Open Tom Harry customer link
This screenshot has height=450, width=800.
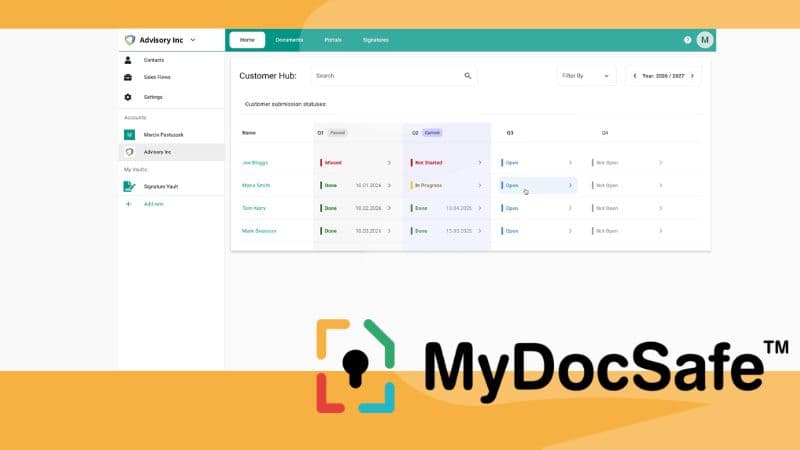(254, 208)
